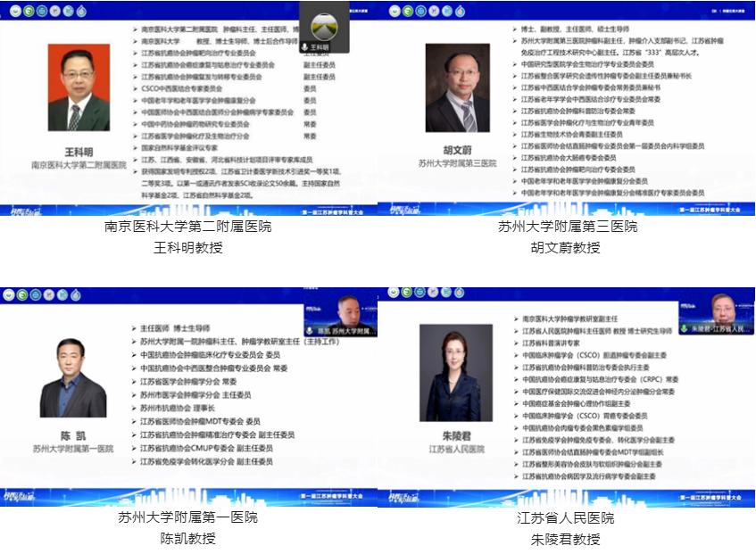Click bullet '南京医科大学肿瘤学教研室副主任'

[570, 318]
